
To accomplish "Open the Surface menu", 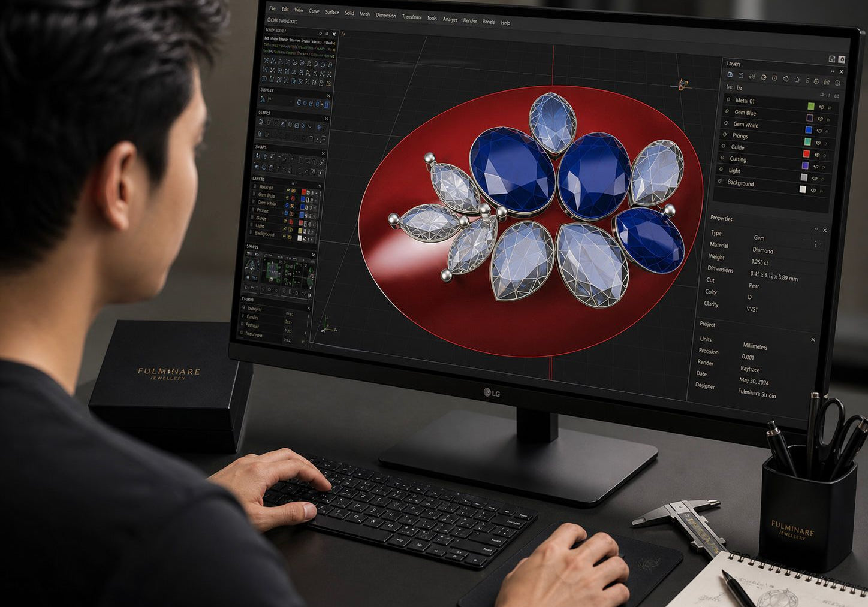I will (332, 12).
